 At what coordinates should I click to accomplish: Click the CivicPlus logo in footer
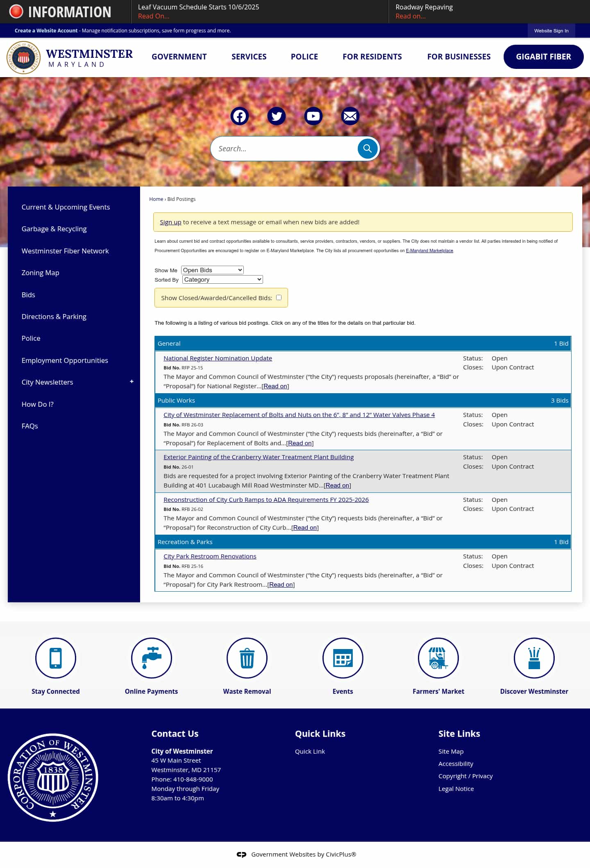(x=241, y=854)
